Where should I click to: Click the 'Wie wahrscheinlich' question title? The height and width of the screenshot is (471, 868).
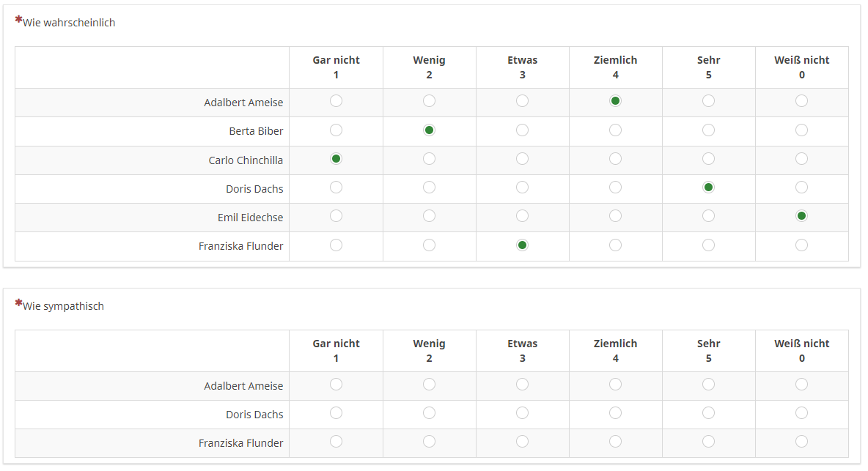[x=69, y=23]
